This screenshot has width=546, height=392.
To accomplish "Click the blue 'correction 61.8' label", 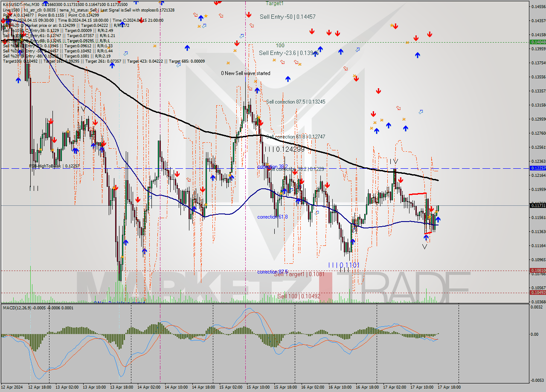I will 272,217.
